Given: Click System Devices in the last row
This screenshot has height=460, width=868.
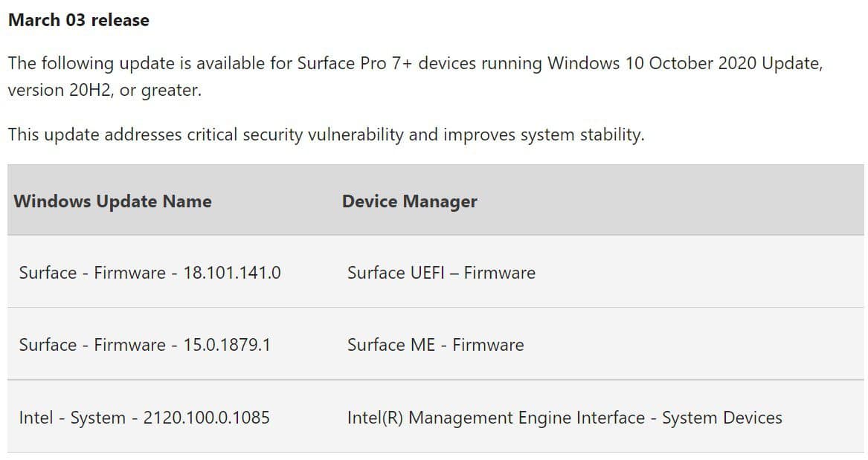Looking at the screenshot, I should coord(722,418).
